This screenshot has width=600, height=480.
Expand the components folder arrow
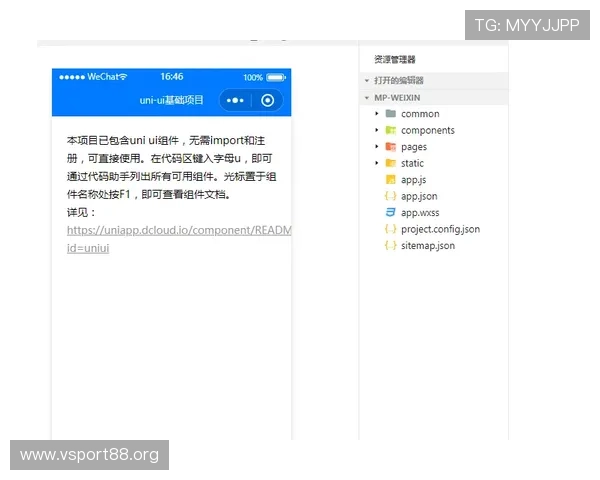point(377,130)
